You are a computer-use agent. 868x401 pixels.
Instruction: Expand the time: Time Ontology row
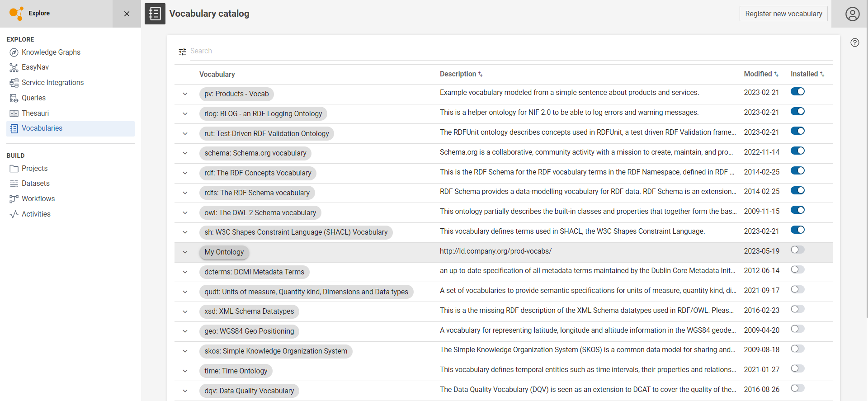click(185, 371)
